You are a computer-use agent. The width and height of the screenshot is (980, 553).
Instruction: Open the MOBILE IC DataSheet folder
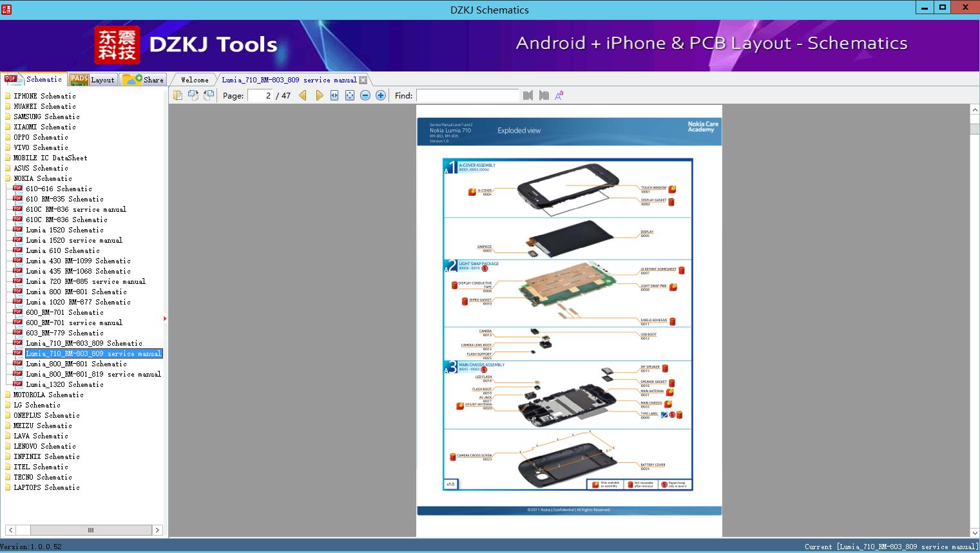pos(50,158)
